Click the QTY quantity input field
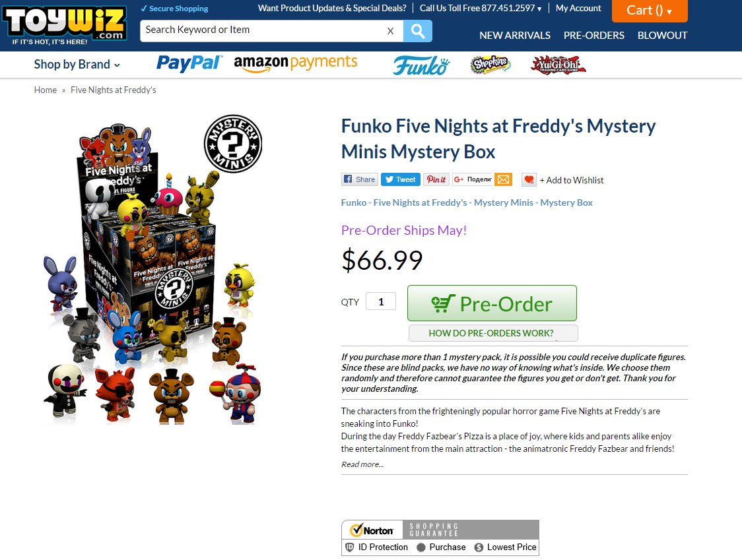This screenshot has height=560, width=742. point(380,301)
